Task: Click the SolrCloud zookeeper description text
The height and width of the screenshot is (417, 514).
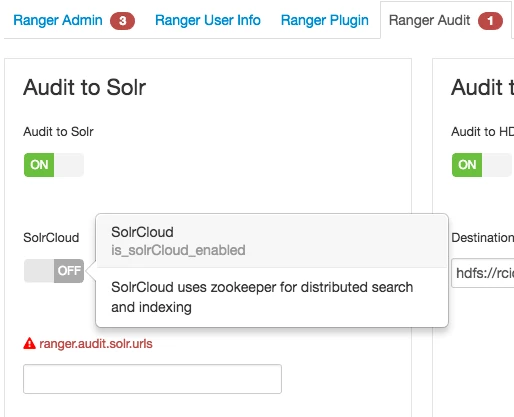Action: click(x=262, y=297)
